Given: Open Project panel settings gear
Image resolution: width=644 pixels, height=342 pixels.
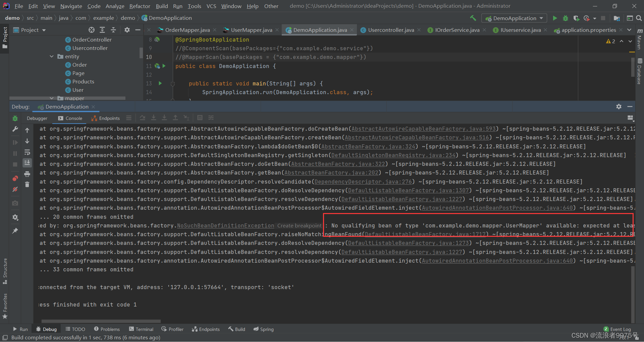Looking at the screenshot, I should click(x=127, y=30).
